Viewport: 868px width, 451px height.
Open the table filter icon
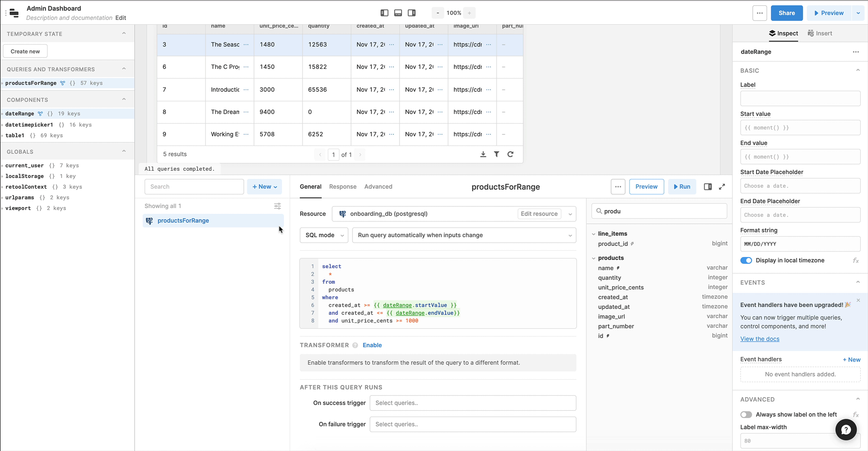coord(497,154)
